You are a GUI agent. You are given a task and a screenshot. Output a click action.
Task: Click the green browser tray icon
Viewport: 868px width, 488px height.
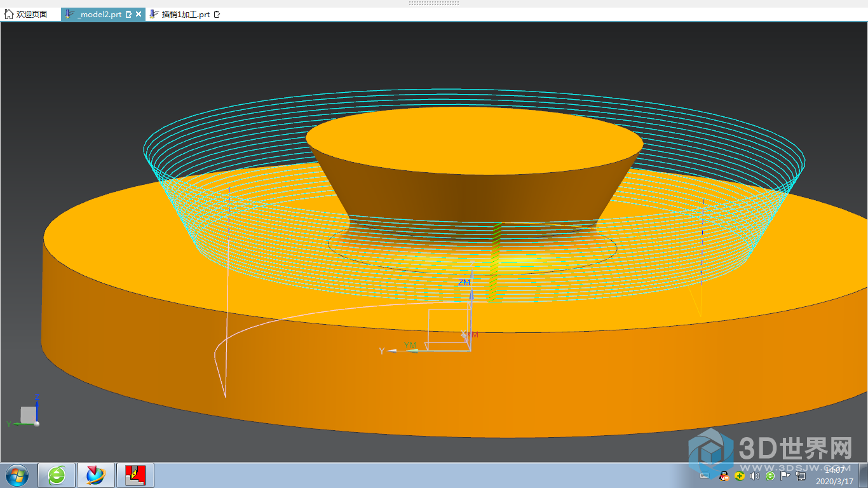pyautogui.click(x=770, y=475)
